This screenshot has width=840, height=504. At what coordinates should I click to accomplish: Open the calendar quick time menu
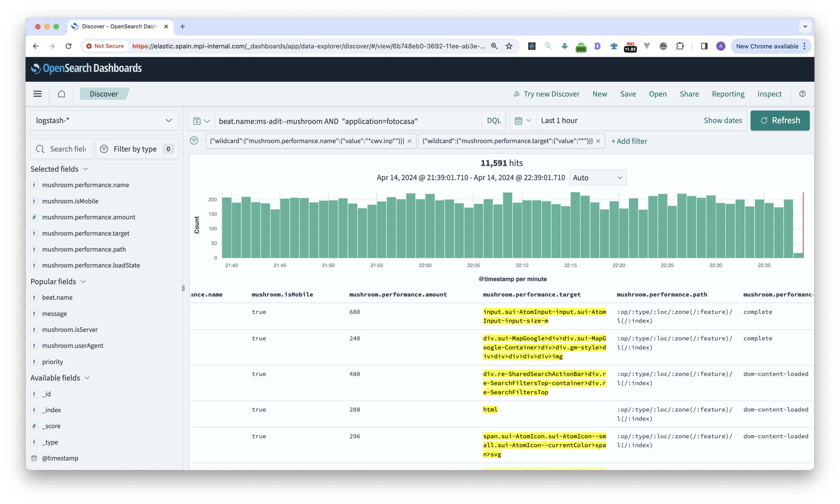click(522, 121)
